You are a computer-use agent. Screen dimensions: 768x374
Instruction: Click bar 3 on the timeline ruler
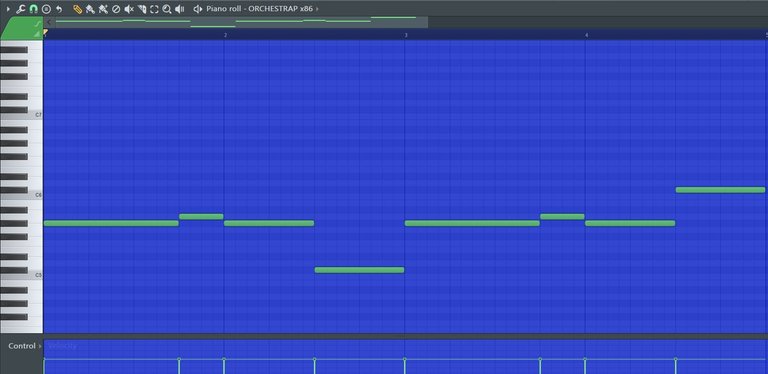pyautogui.click(x=406, y=35)
